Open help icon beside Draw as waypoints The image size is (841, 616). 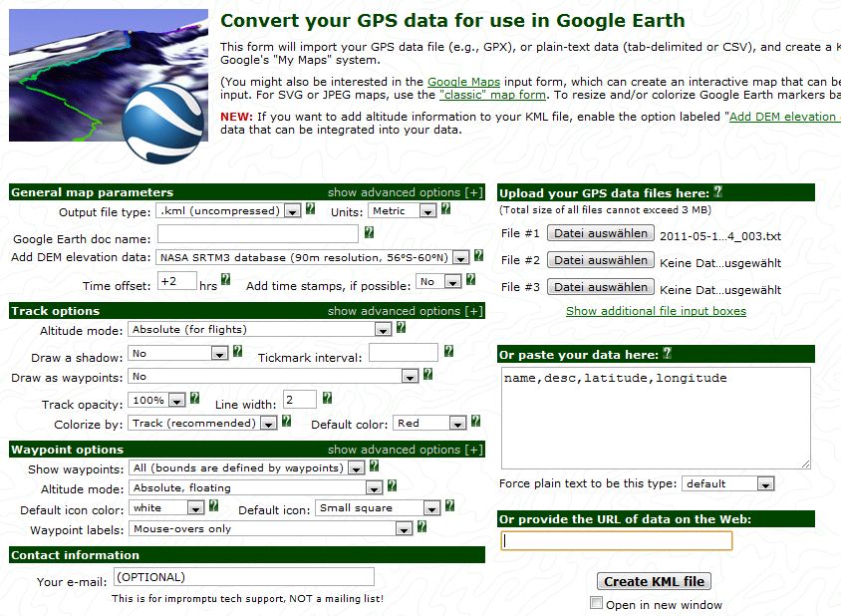[427, 375]
